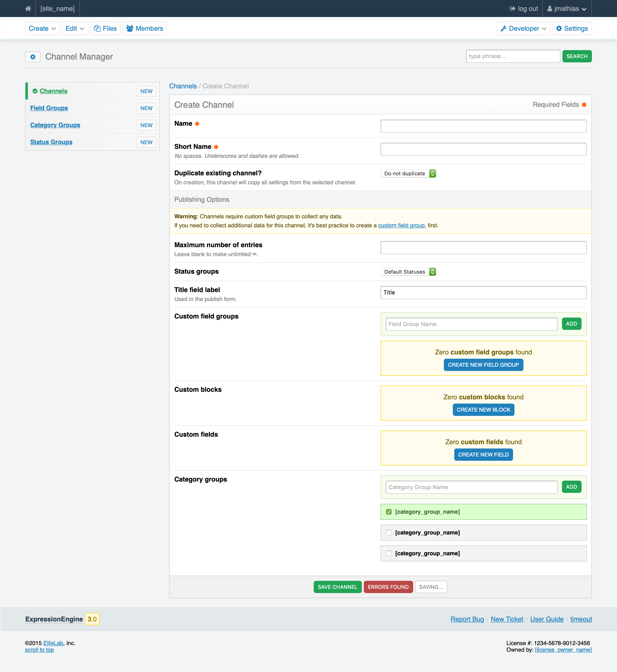Check the first [category_group_name] checkbox
This screenshot has height=672, width=617.
(x=389, y=512)
